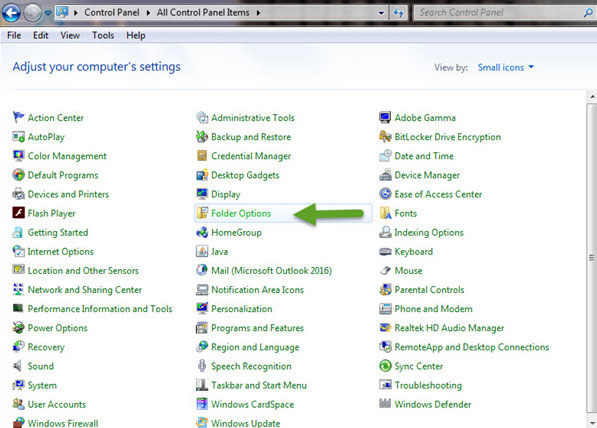The height and width of the screenshot is (428, 597).
Task: Open Performance Information and Tools link
Action: (x=100, y=308)
